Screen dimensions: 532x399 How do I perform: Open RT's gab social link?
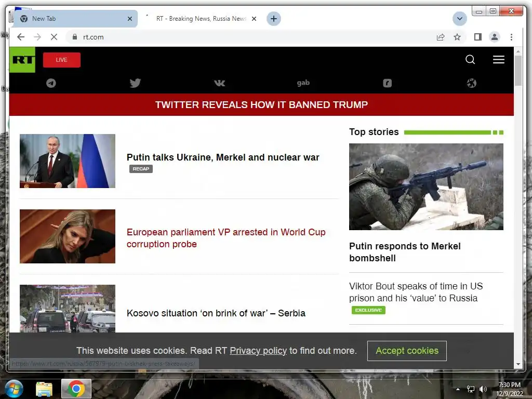[303, 83]
